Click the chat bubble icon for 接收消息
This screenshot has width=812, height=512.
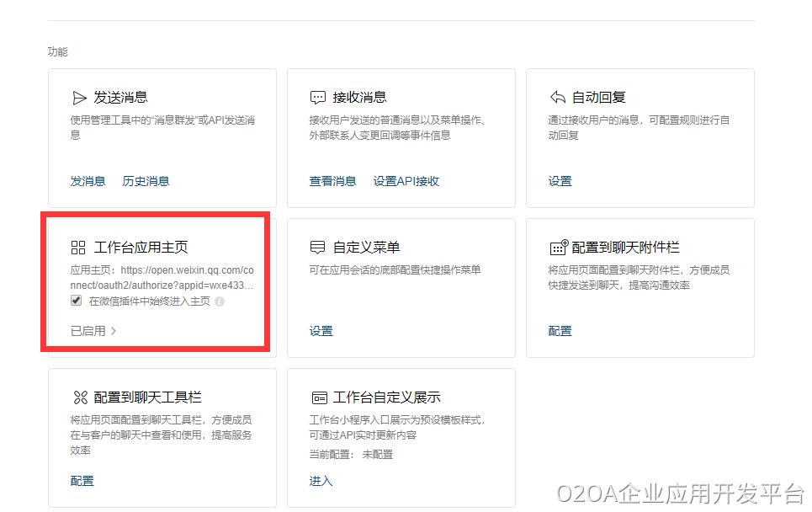click(318, 97)
